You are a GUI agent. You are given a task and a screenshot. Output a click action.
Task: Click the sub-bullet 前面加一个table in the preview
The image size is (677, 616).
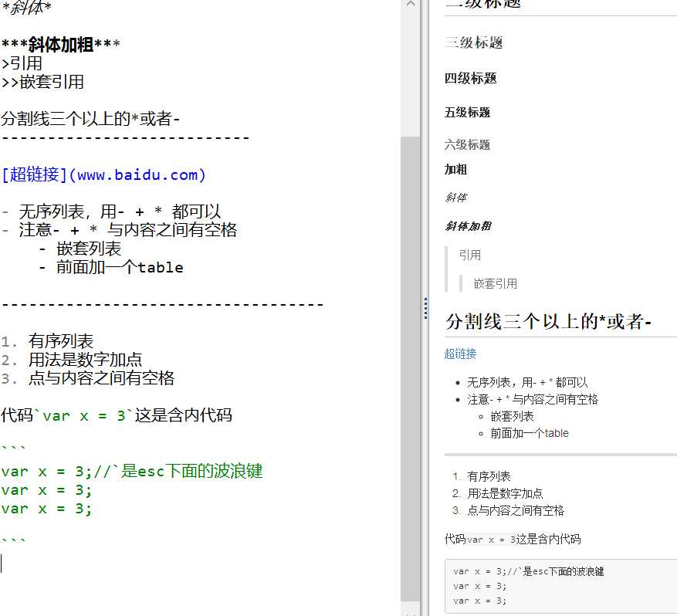pos(530,433)
